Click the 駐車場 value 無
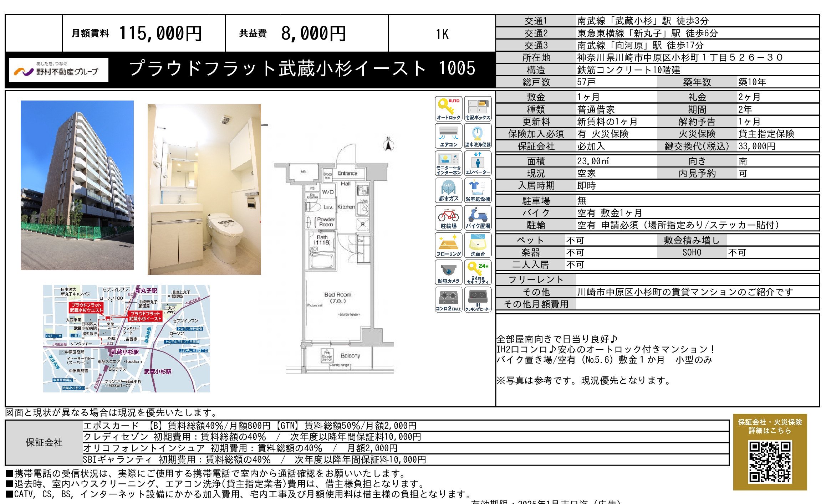826x504 pixels. [582, 201]
